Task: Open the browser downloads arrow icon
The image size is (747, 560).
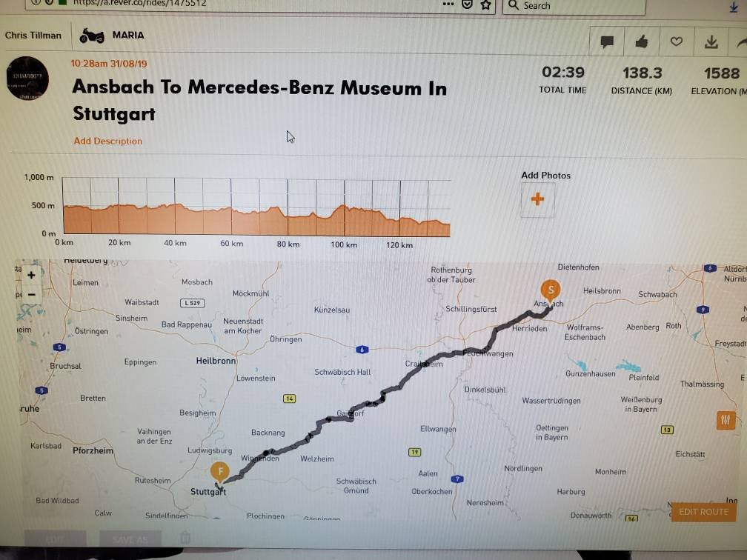Action: tap(734, 7)
